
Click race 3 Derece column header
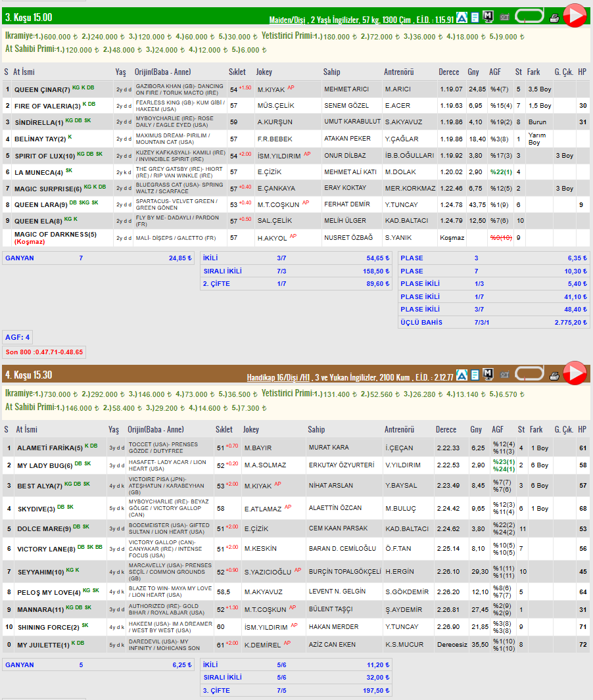click(449, 72)
